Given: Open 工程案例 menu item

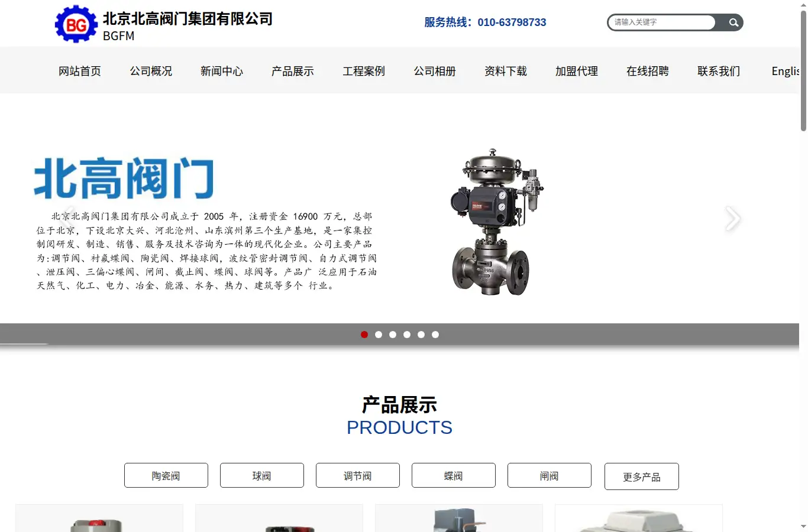Looking at the screenshot, I should [364, 71].
